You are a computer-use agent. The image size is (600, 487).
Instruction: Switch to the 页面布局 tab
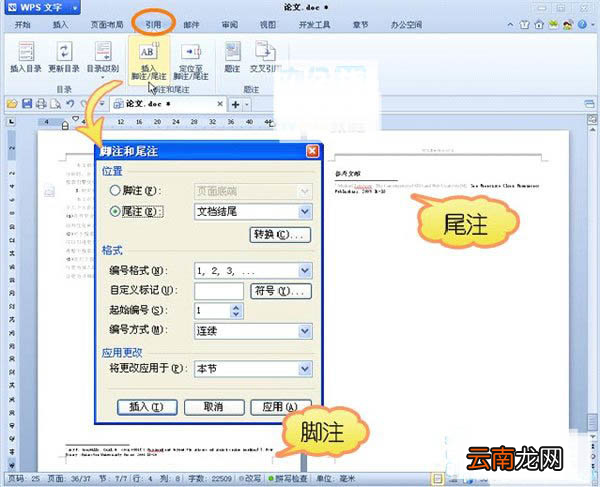[x=107, y=25]
